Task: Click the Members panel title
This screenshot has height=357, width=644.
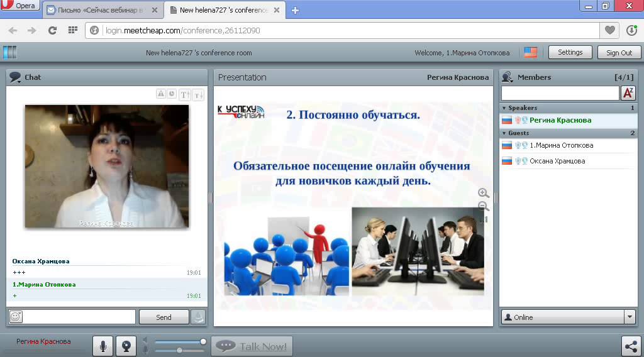Action: pos(534,77)
